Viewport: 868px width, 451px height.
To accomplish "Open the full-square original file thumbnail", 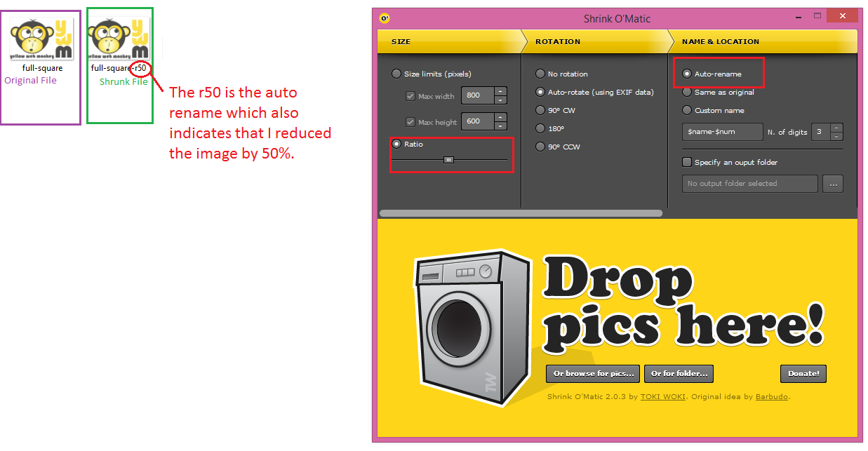I will pos(42,39).
